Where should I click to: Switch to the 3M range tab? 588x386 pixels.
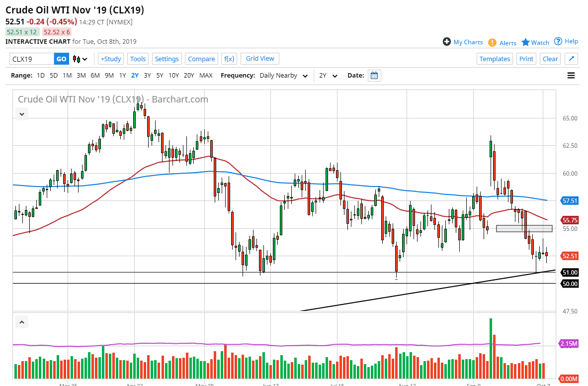[x=81, y=75]
